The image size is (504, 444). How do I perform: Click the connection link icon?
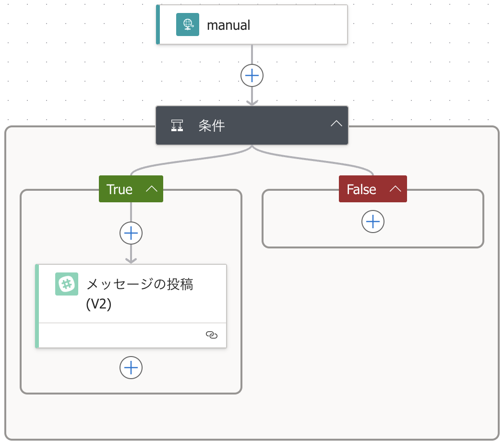click(x=212, y=335)
